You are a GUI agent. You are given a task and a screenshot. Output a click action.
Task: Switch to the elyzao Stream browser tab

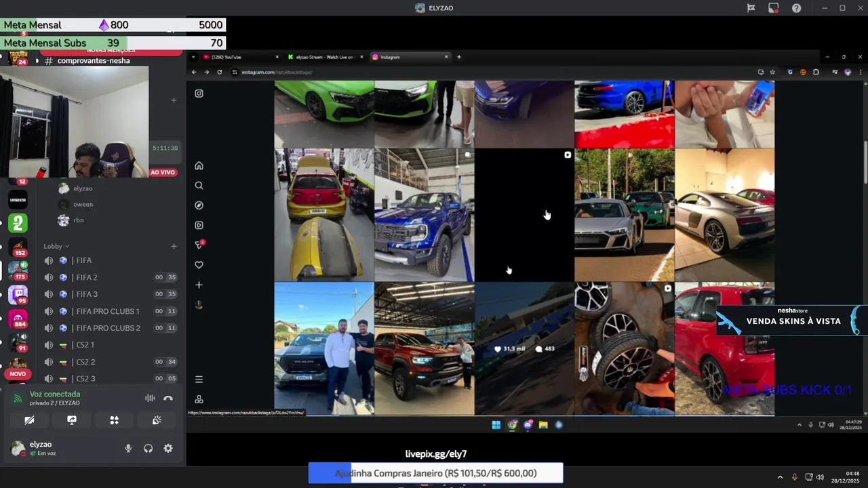[x=325, y=57]
